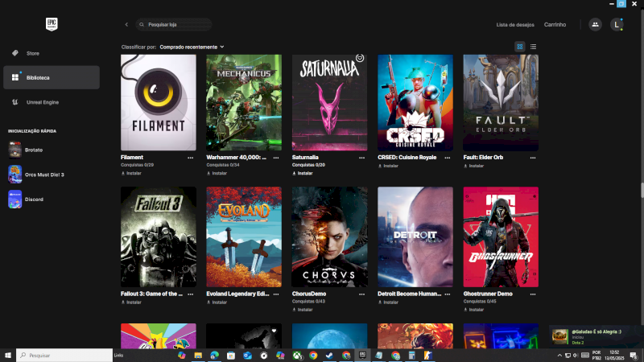
Task: Open the Saturnalia more options menu
Action: [361, 158]
